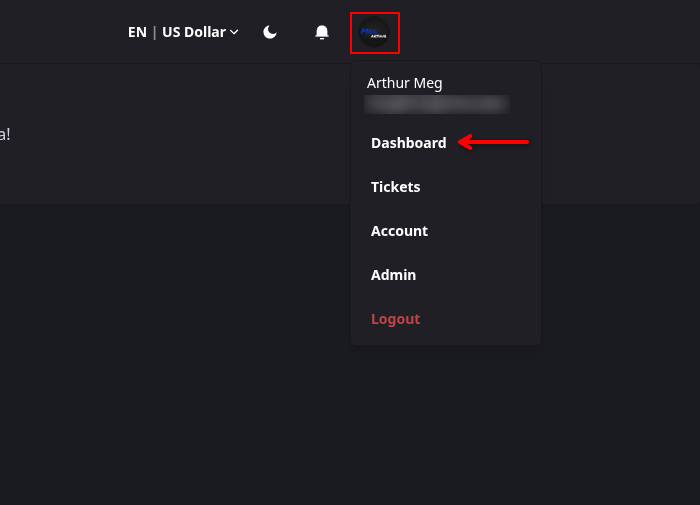Viewport: 700px width, 505px height.
Task: Click the blurred email under Arthur Meg
Action: point(437,104)
